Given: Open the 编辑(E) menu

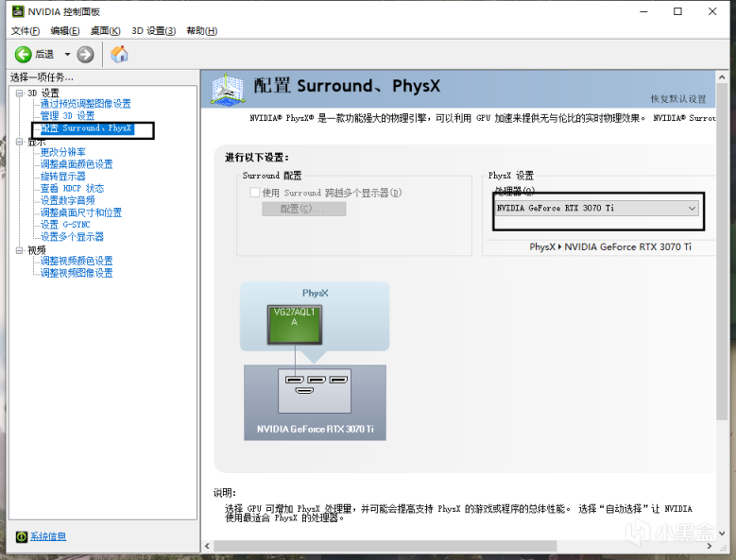Looking at the screenshot, I should point(65,31).
